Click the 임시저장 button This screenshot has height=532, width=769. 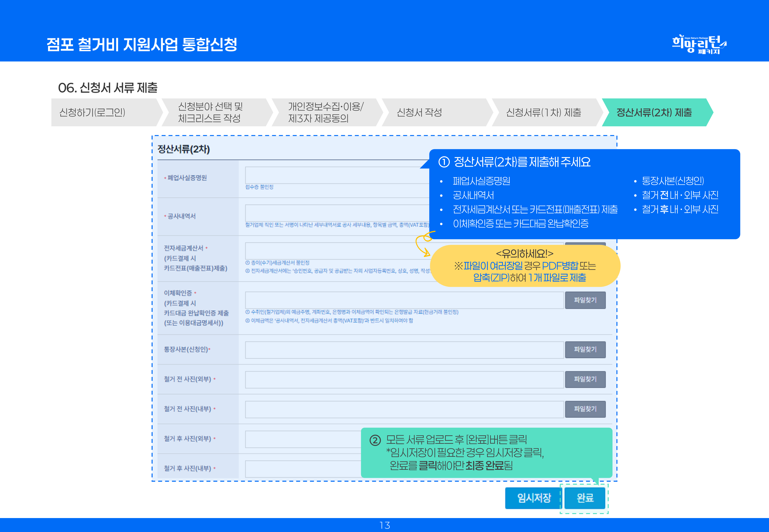pyautogui.click(x=534, y=498)
